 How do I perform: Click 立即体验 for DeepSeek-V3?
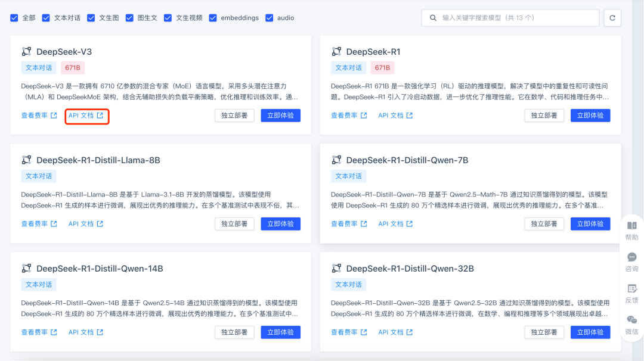[280, 116]
